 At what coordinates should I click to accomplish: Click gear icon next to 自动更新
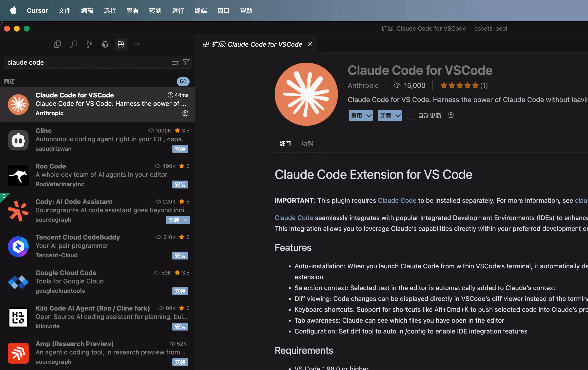click(x=451, y=115)
